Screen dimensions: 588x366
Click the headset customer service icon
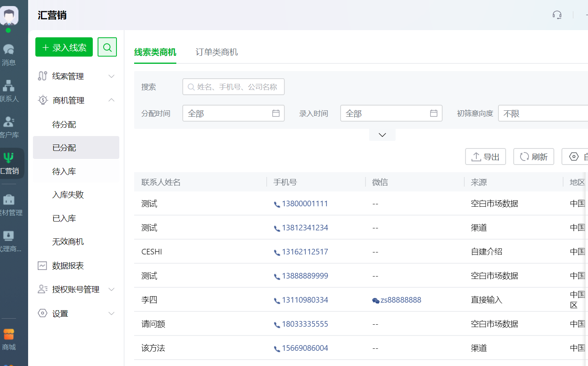point(557,15)
